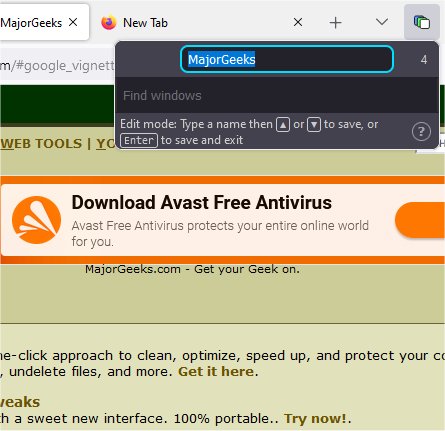
Task: Click the tab count number 4
Action: (424, 60)
